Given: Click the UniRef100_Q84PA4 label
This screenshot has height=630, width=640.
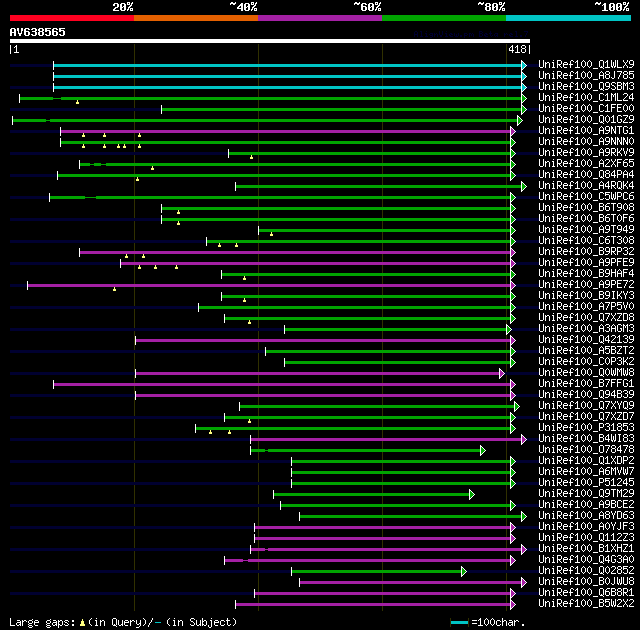Looking at the screenshot, I should 586,175.
